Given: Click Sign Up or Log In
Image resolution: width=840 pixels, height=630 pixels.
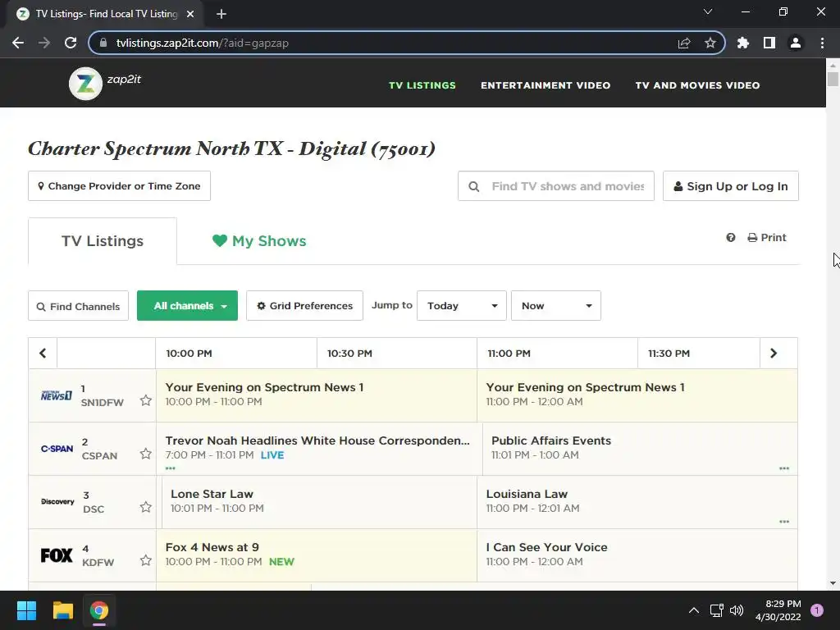Looking at the screenshot, I should pos(731,186).
